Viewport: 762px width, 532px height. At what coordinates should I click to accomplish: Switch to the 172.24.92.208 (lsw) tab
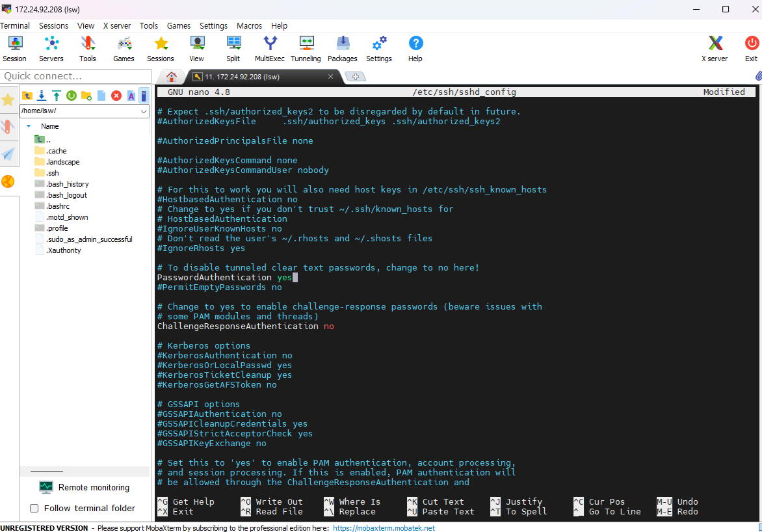point(242,77)
